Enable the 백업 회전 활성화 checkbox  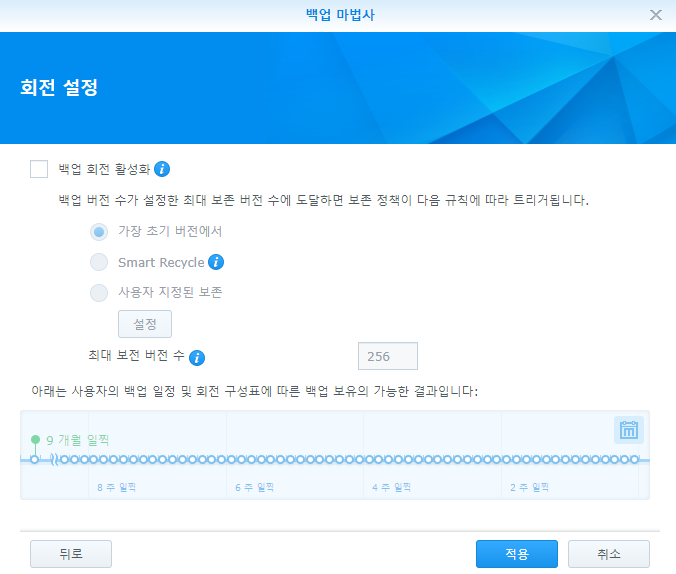[x=39, y=169]
